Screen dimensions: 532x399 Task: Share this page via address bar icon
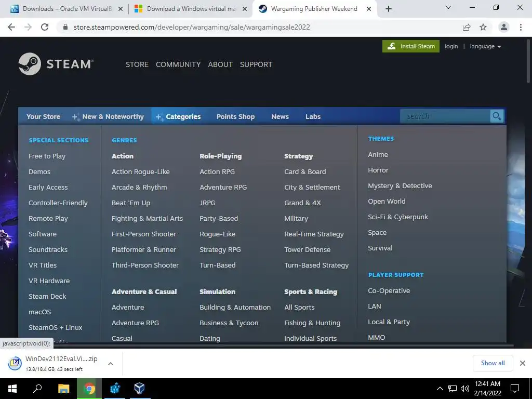[x=467, y=27]
